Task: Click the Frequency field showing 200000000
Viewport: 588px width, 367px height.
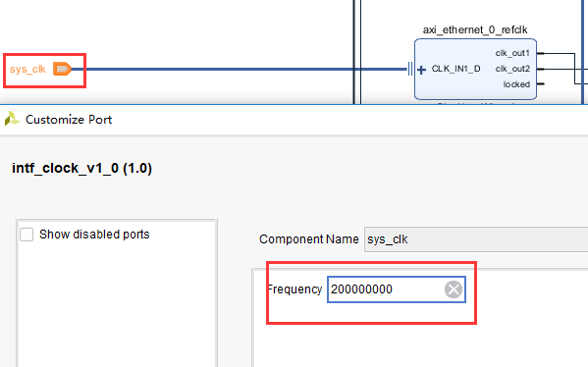Action: [x=397, y=289]
